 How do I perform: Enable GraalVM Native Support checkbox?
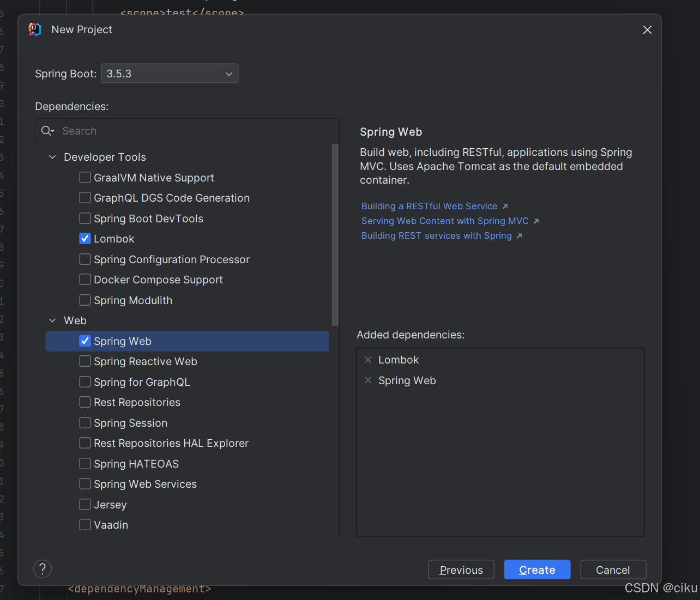[x=85, y=178]
